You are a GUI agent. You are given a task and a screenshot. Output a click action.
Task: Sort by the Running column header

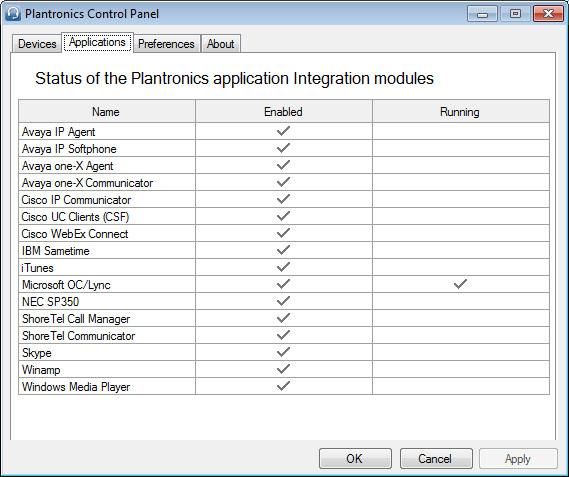460,111
